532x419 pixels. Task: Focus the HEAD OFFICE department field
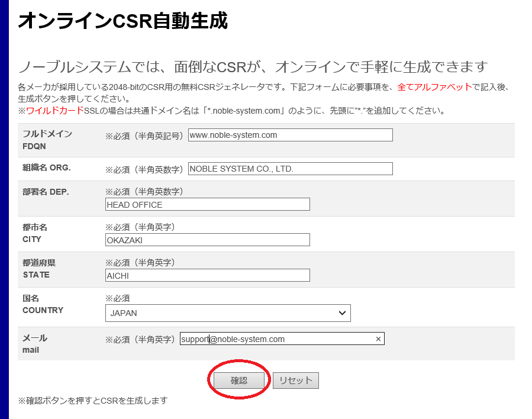207,204
